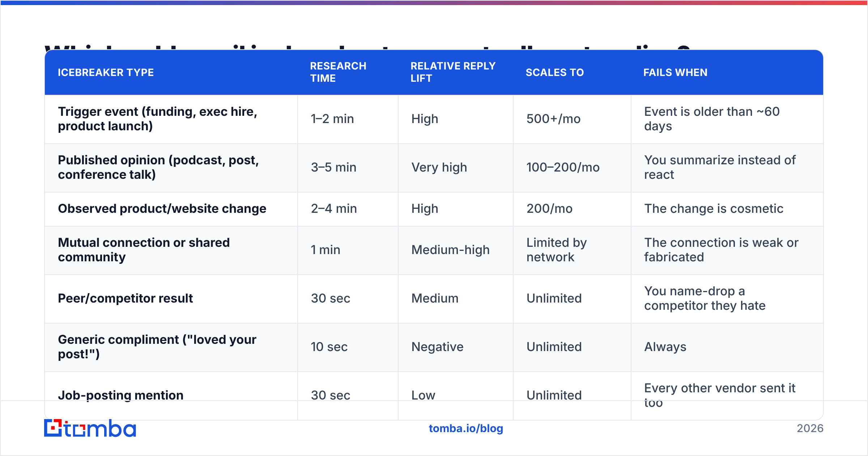Click the Medium-high reply lift cell
The width and height of the screenshot is (868, 456).
(450, 250)
